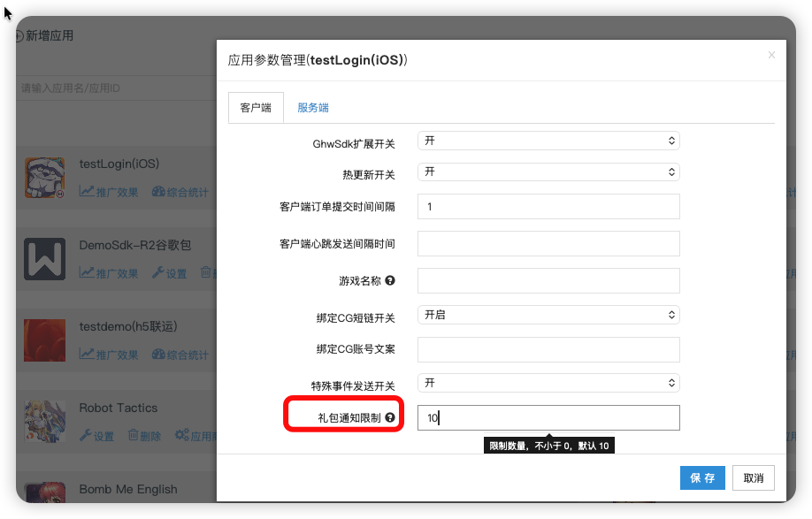Open 热更新开关 dropdown

tap(548, 172)
